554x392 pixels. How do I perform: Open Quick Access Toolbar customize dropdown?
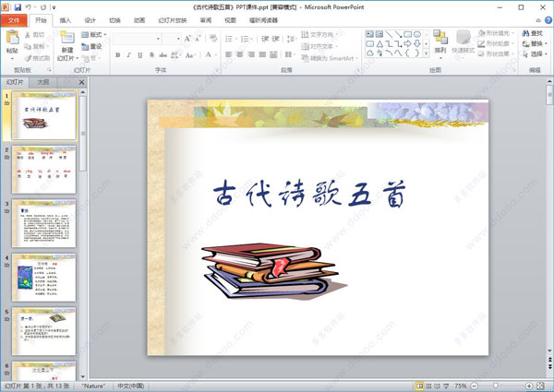point(54,7)
